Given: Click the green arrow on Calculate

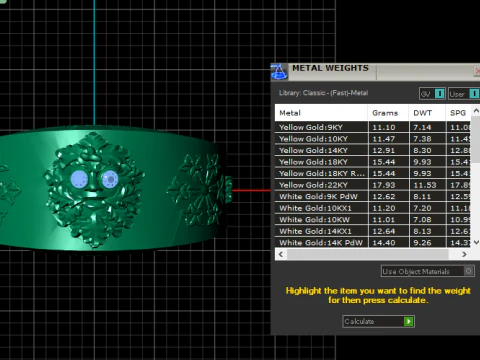Looking at the screenshot, I should click(x=408, y=321).
